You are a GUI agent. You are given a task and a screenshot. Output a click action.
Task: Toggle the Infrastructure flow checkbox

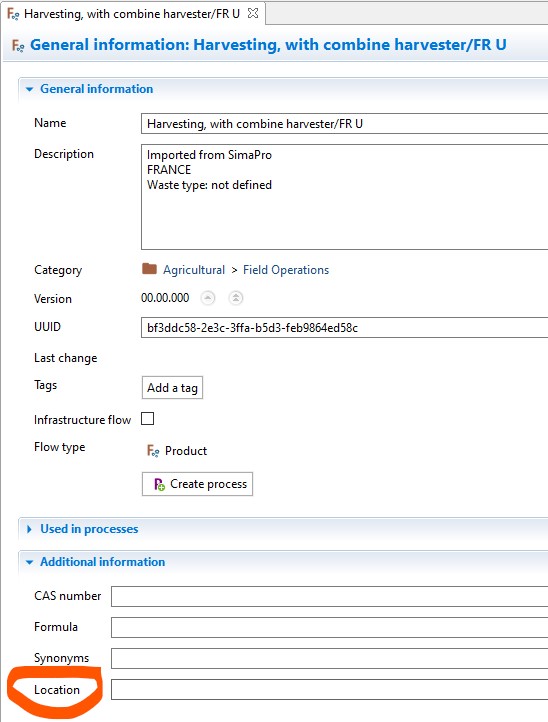[x=147, y=419]
